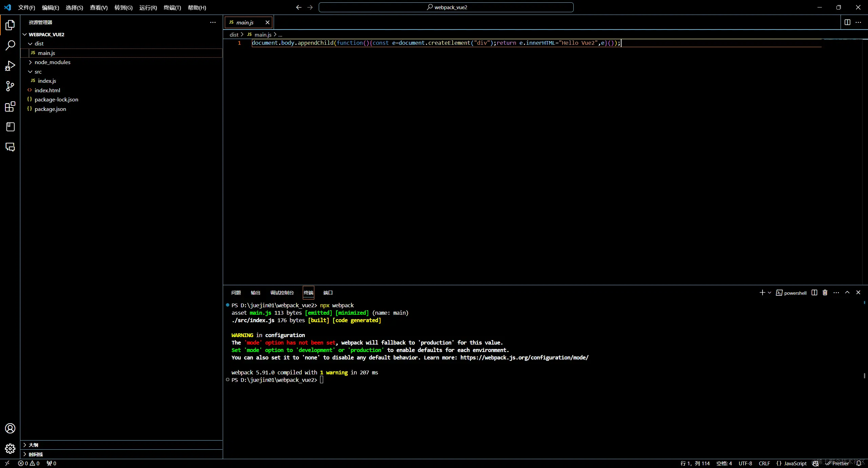Expand the node_modules folder
This screenshot has width=868, height=468.
[52, 62]
